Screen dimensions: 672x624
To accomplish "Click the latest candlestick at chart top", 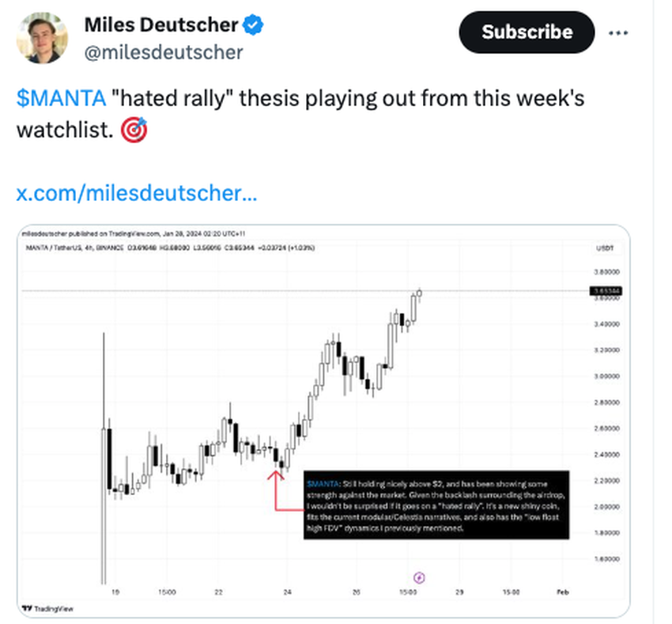I will click(x=419, y=293).
